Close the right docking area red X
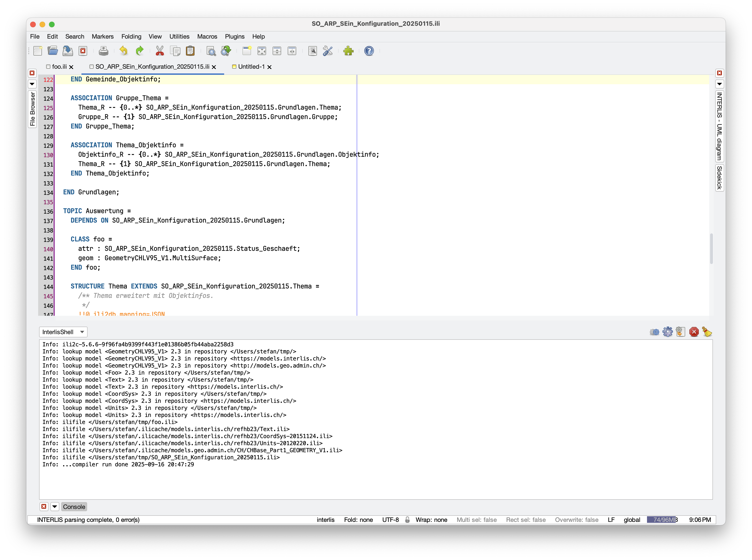The height and width of the screenshot is (560, 752). 720,73
